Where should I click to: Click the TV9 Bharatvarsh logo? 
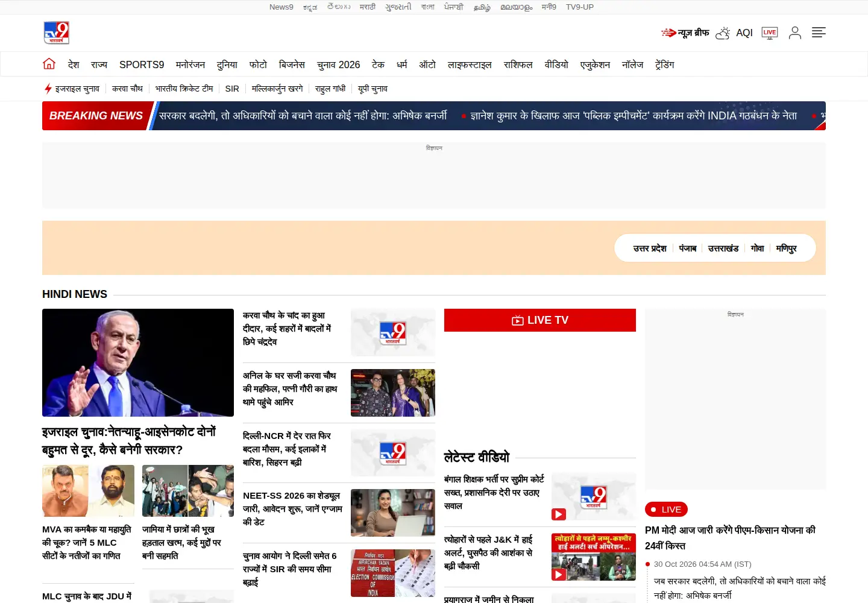[x=57, y=33]
